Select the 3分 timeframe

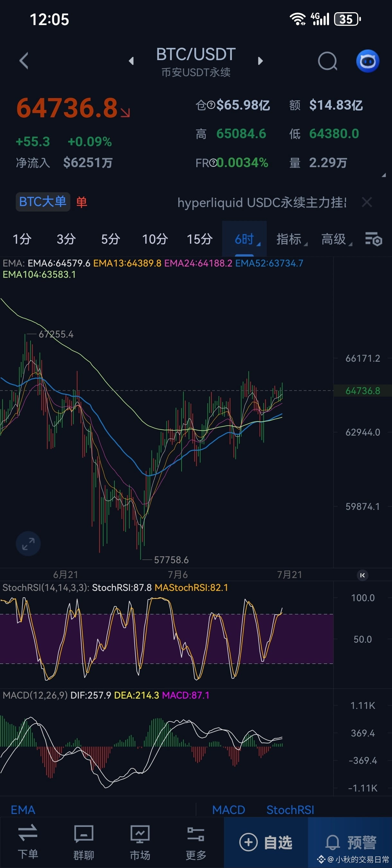click(x=66, y=239)
